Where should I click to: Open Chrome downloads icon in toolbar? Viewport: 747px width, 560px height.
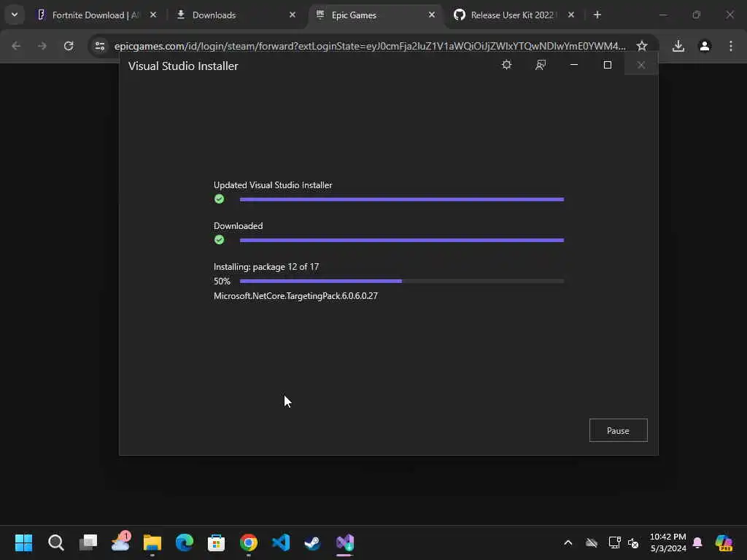[x=678, y=46]
